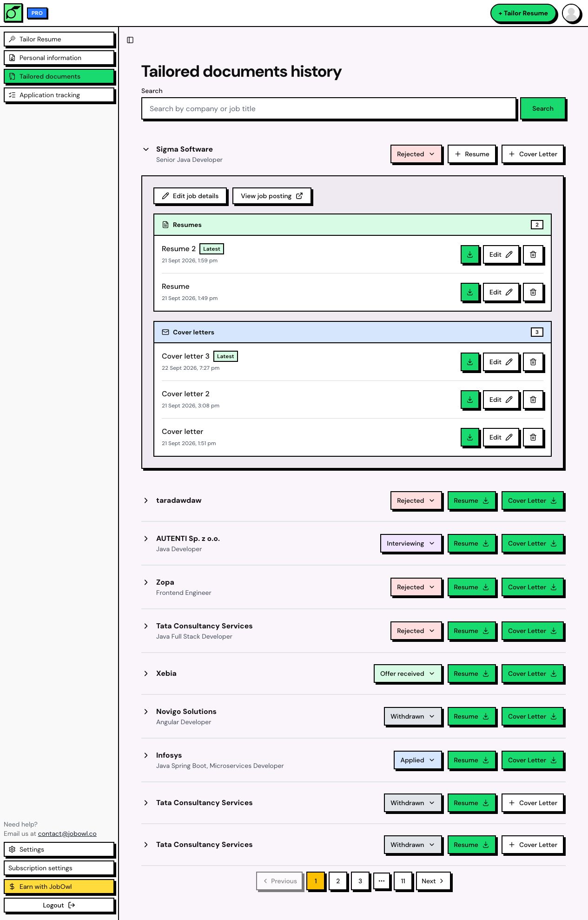Go to Personal information

point(59,58)
